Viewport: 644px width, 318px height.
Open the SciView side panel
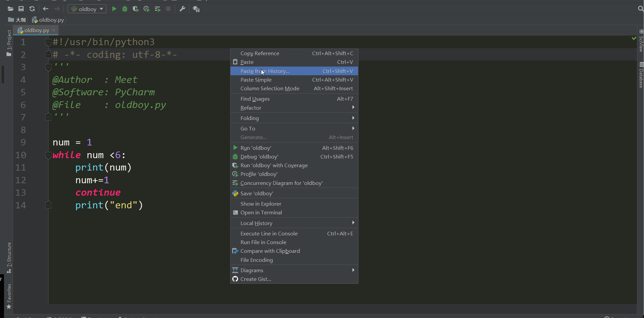tap(641, 41)
